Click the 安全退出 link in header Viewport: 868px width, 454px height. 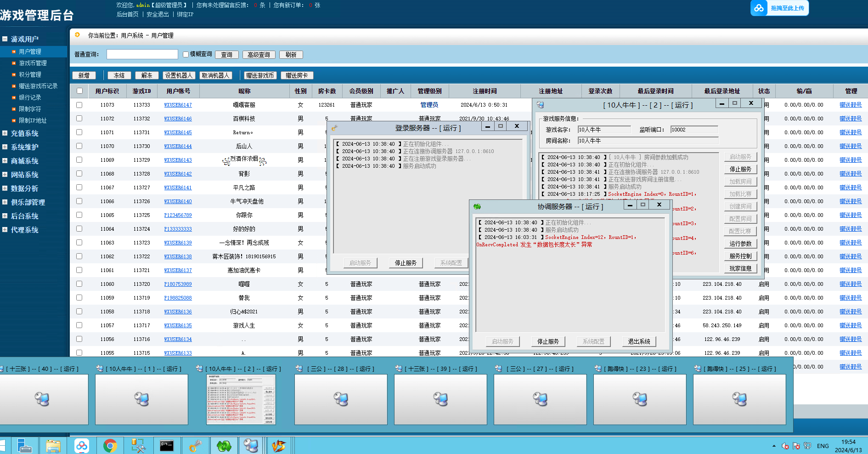point(158,14)
